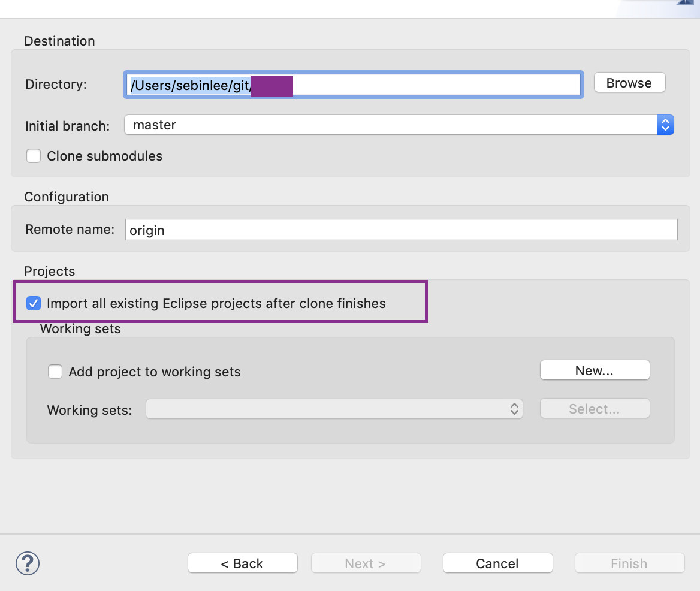This screenshot has height=591, width=700.
Task: Go to previous page with Back
Action: point(242,563)
